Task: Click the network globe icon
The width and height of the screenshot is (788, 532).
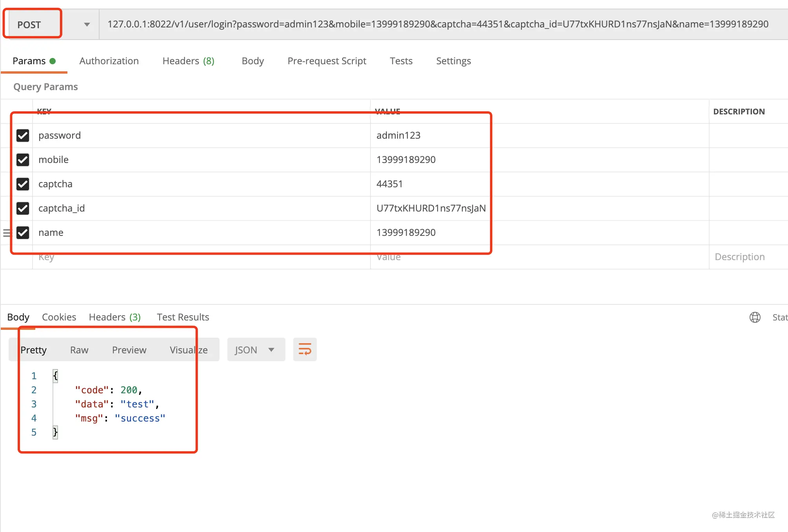Action: tap(755, 317)
